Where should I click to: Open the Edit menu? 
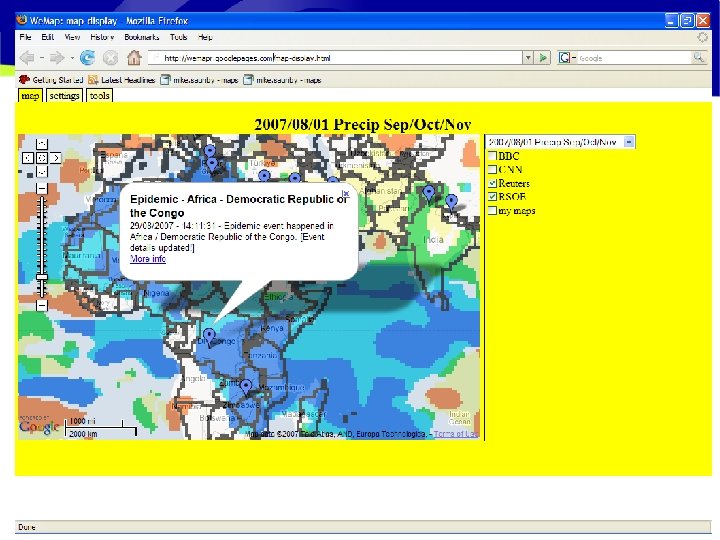click(48, 37)
